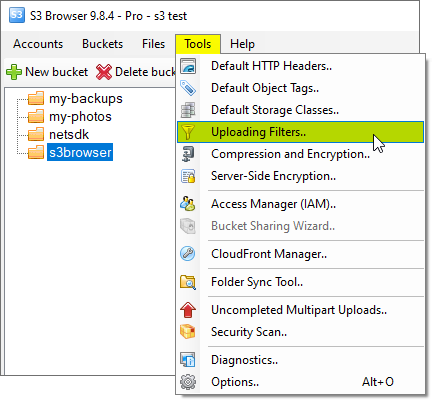Open the Accounts menu

(38, 44)
